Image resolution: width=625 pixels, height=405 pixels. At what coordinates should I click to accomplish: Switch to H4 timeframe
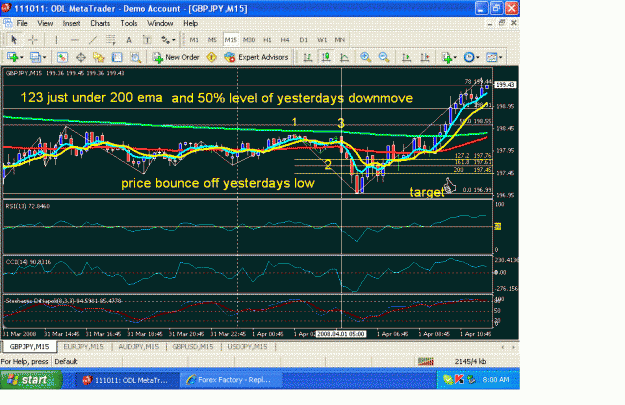(285, 39)
